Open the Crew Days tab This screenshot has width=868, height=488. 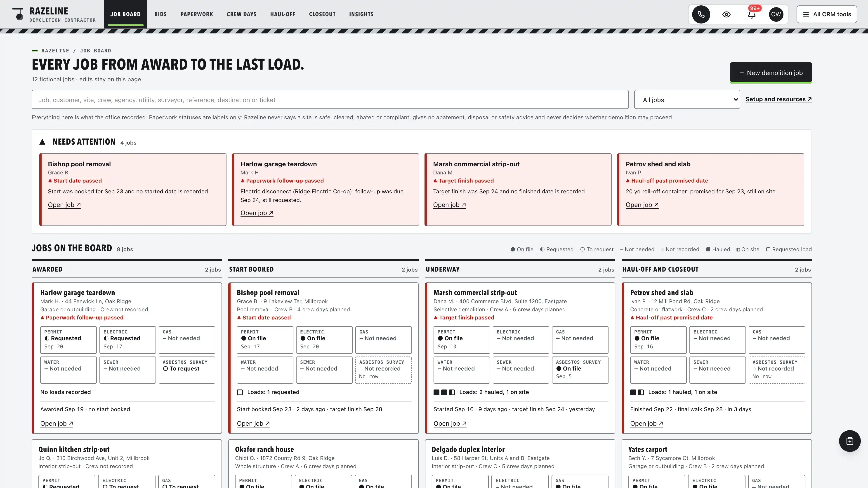click(241, 14)
